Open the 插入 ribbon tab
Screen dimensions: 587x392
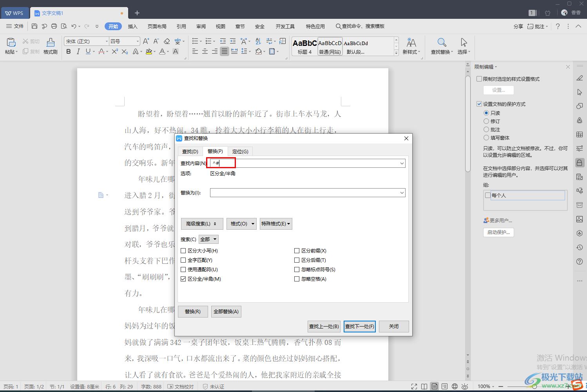tap(133, 26)
